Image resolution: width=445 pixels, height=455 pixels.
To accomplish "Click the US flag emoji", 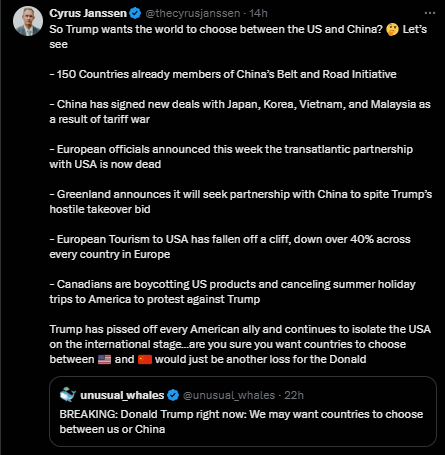I will point(104,359).
